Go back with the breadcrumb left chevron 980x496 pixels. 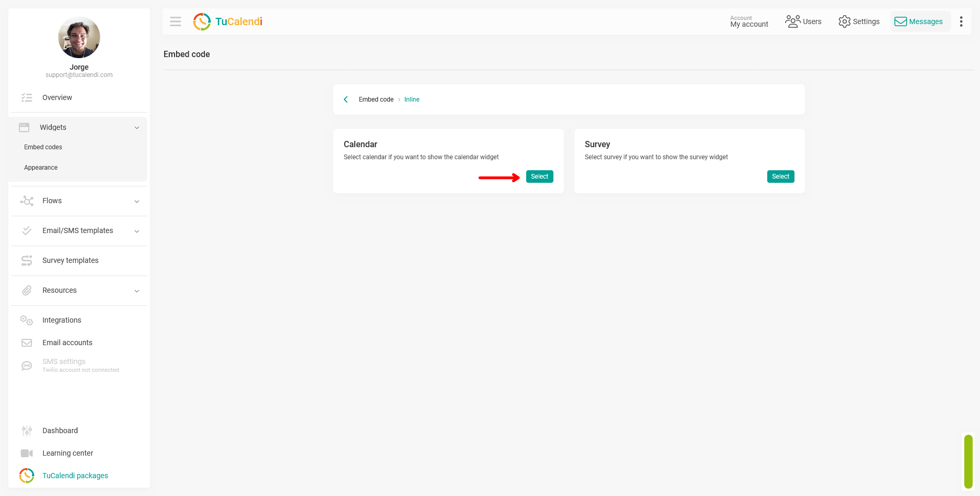[x=346, y=100]
